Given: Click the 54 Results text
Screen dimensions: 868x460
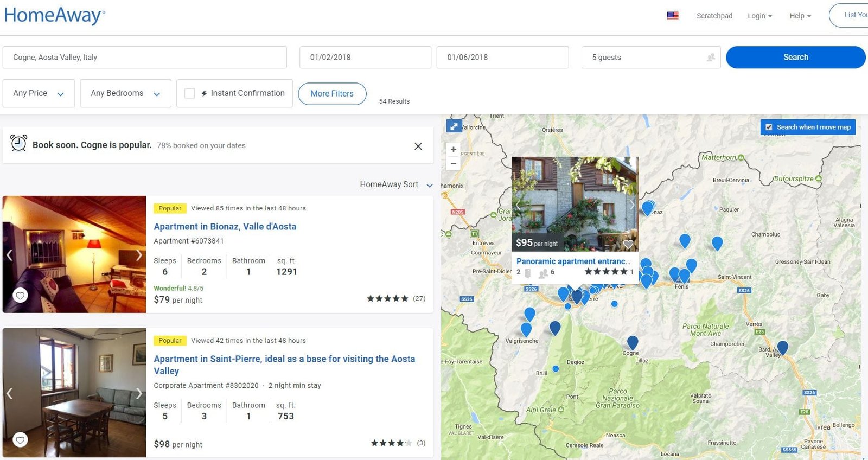Looking at the screenshot, I should (x=394, y=101).
